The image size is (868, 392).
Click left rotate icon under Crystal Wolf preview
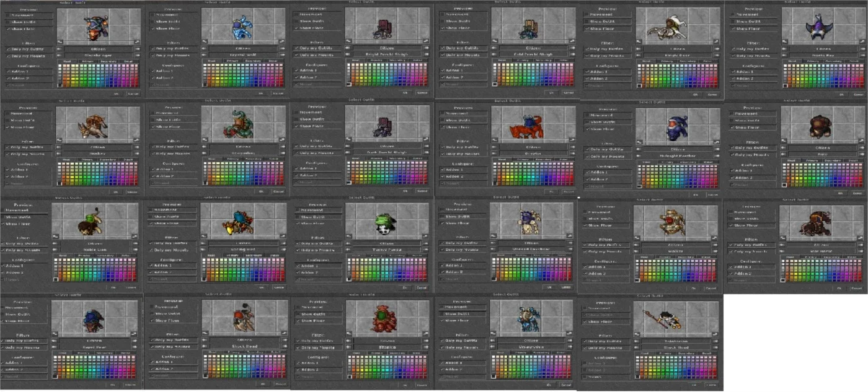pos(205,41)
